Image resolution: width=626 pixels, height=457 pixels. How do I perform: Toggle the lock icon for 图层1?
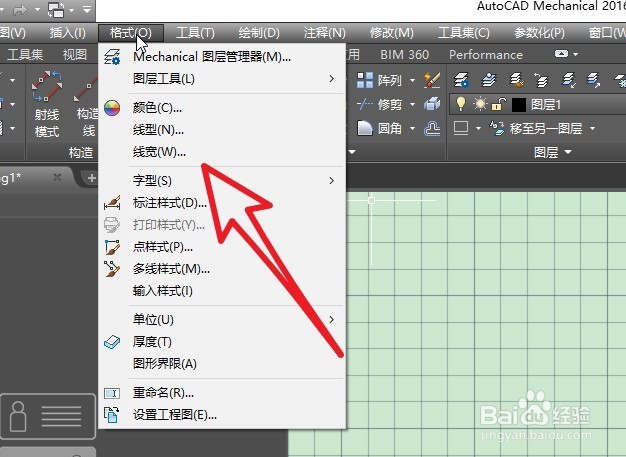click(498, 105)
